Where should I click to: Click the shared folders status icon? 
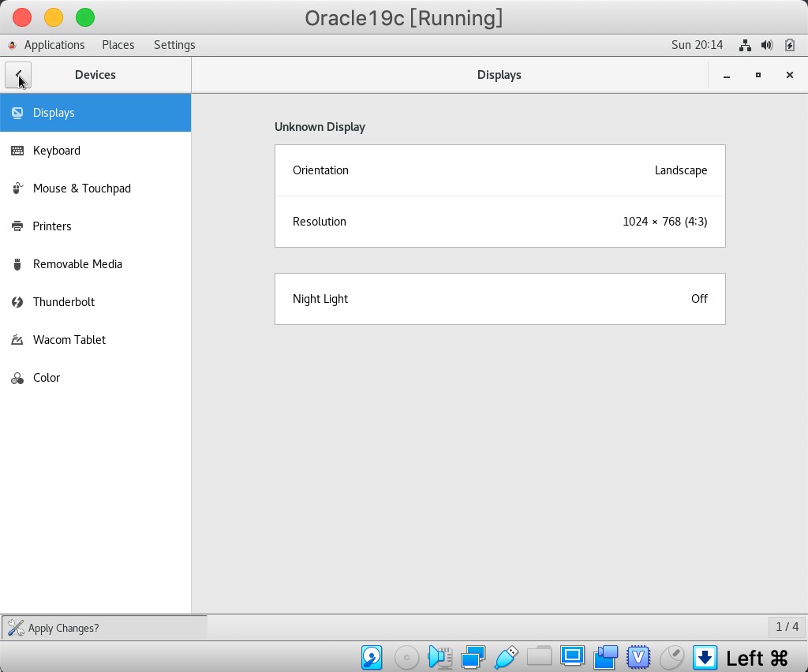coord(539,658)
